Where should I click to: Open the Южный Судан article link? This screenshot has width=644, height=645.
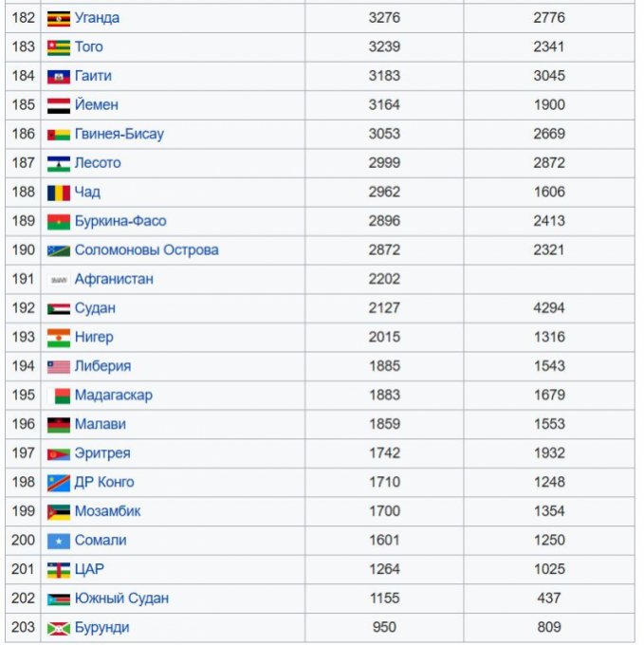point(121,599)
